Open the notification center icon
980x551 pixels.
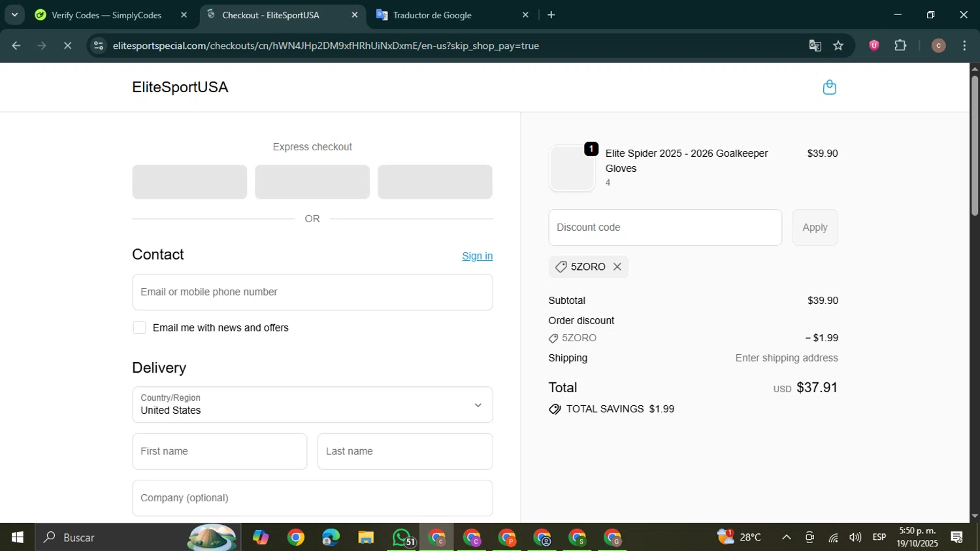point(957,537)
